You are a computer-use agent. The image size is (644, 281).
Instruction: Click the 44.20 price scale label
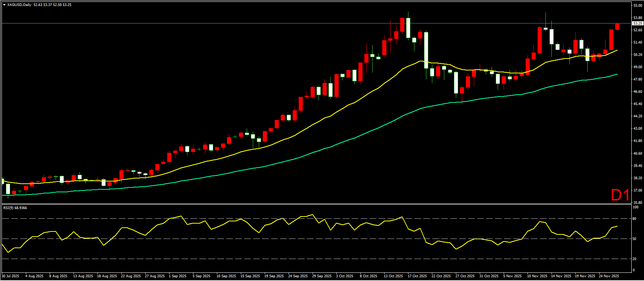click(x=638, y=116)
